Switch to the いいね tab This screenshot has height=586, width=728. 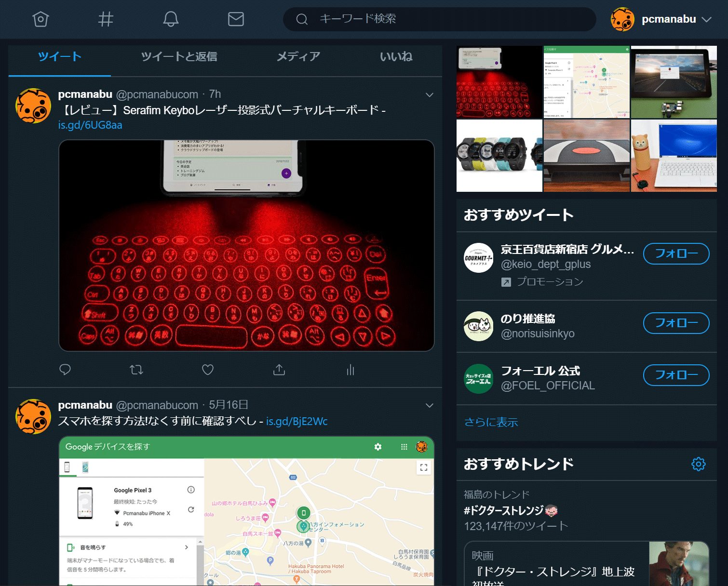tap(396, 57)
